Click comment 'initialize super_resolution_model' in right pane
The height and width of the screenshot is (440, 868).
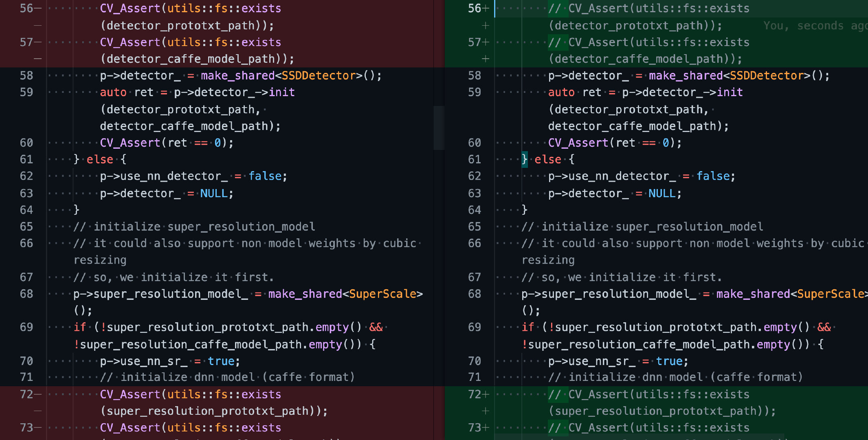(652, 227)
